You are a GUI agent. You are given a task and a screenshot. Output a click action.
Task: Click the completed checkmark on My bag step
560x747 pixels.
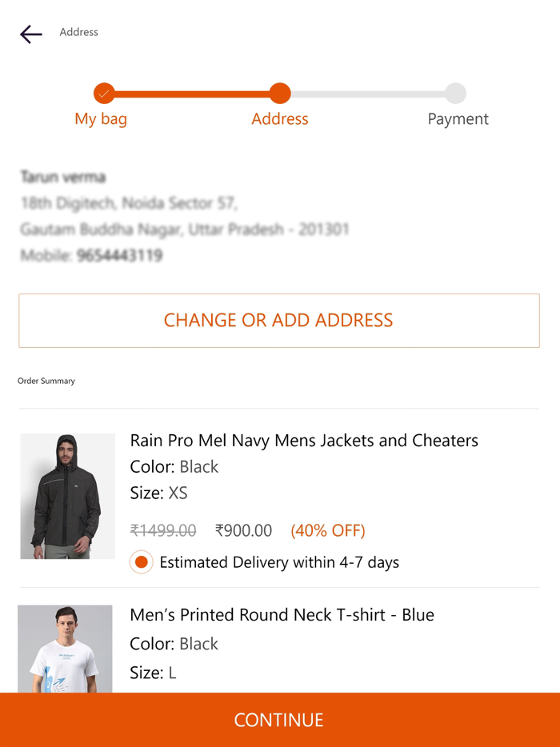click(102, 92)
